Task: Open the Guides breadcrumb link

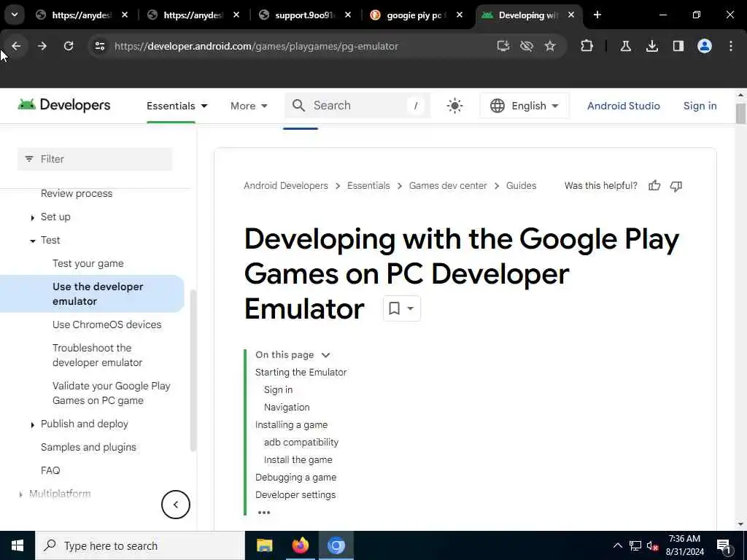Action: [521, 186]
